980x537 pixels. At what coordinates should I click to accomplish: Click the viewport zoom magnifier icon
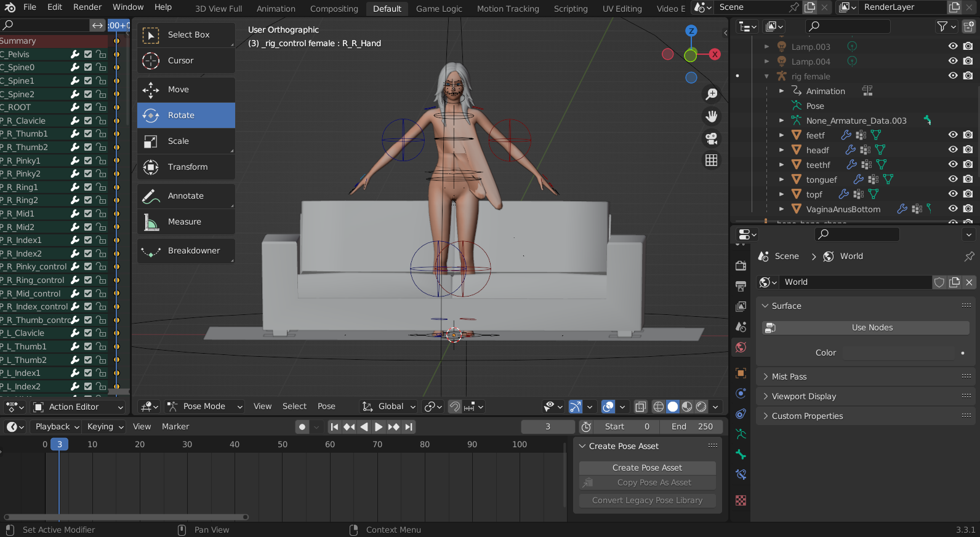coord(712,94)
